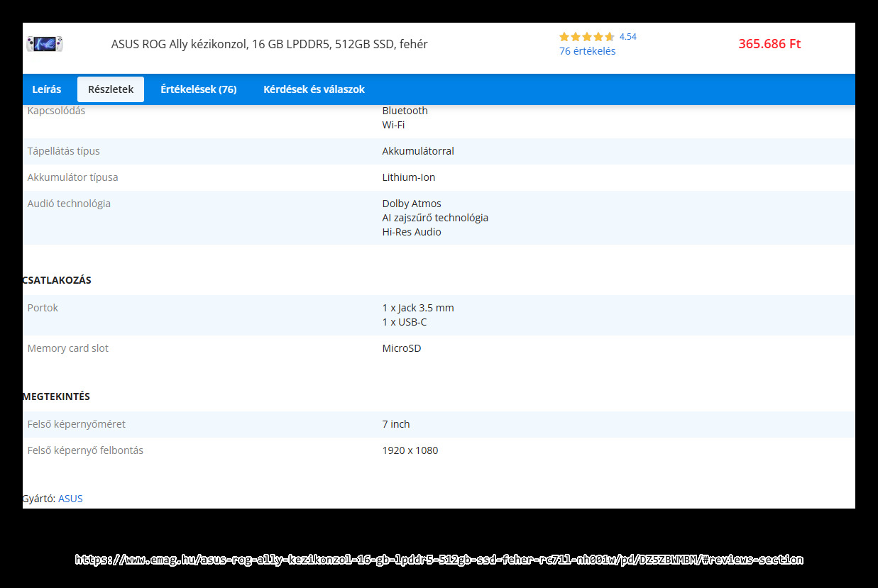The width and height of the screenshot is (878, 588).
Task: Switch to the Leírás tab
Action: point(47,89)
